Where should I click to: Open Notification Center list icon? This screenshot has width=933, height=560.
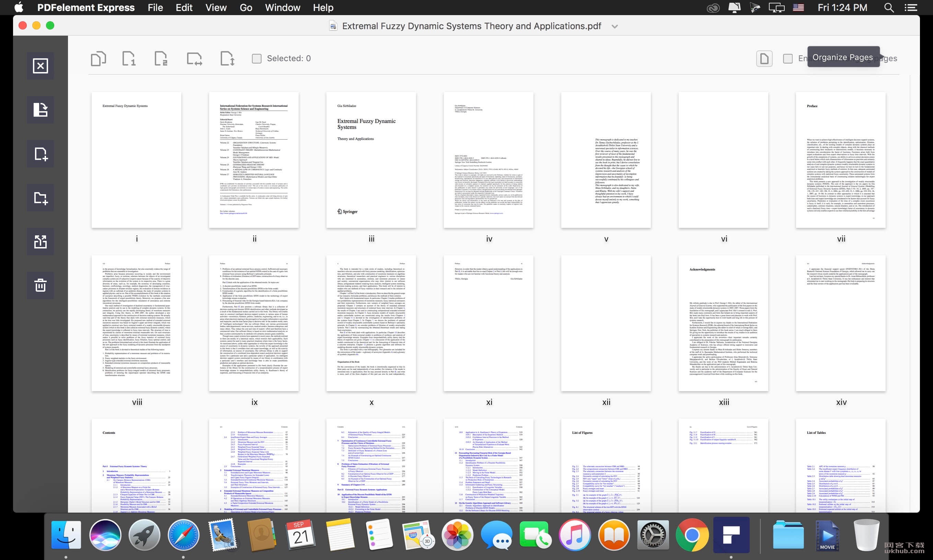coord(910,8)
